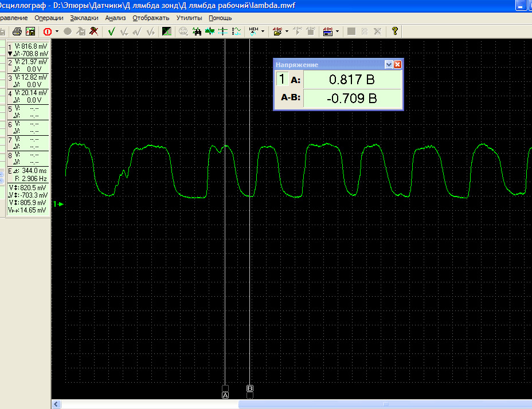Click the ABC open-folder bookmarks icon
Viewport: 532px width, 409px height.
(x=277, y=32)
